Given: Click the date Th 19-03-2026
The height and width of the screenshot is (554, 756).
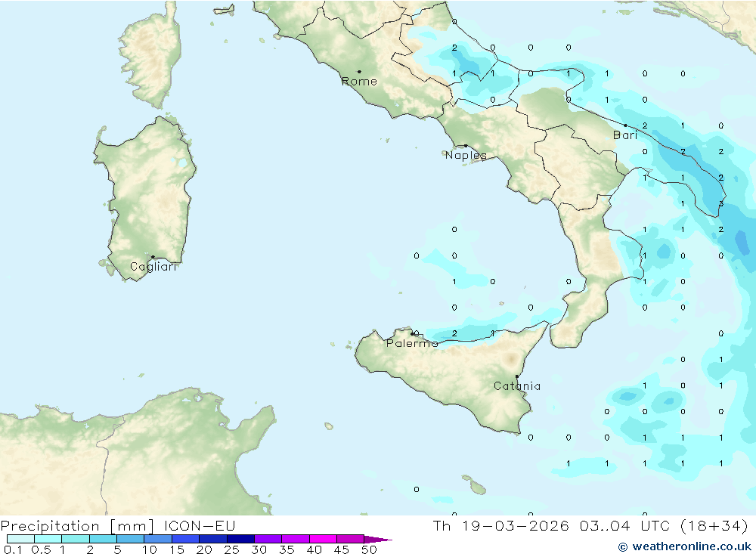Looking at the screenshot, I should [501, 525].
